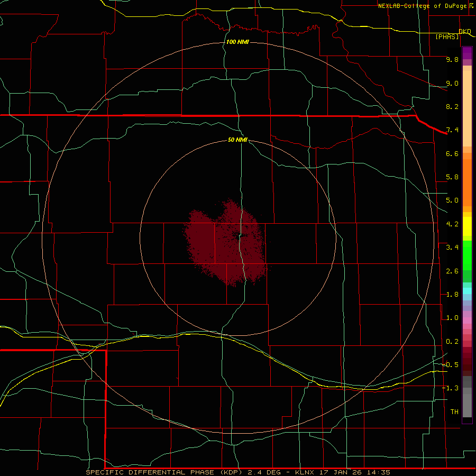Click the [PHAS] unit label
Image resolution: width=476 pixels, height=476 pixels.
[x=447, y=36]
